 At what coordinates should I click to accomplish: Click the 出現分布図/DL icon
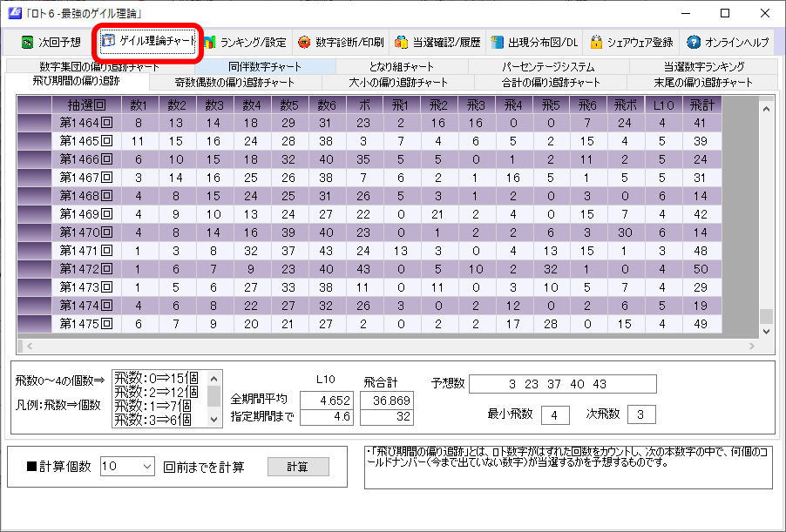tap(498, 42)
